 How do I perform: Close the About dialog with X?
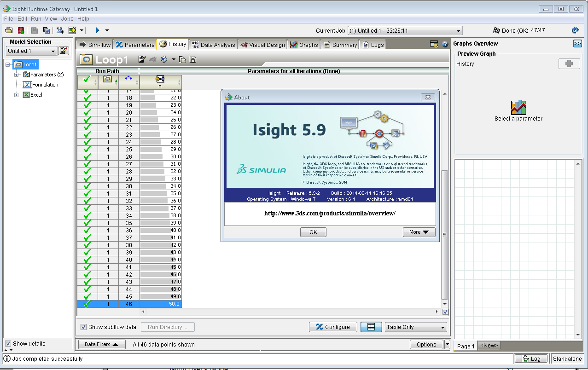point(428,97)
